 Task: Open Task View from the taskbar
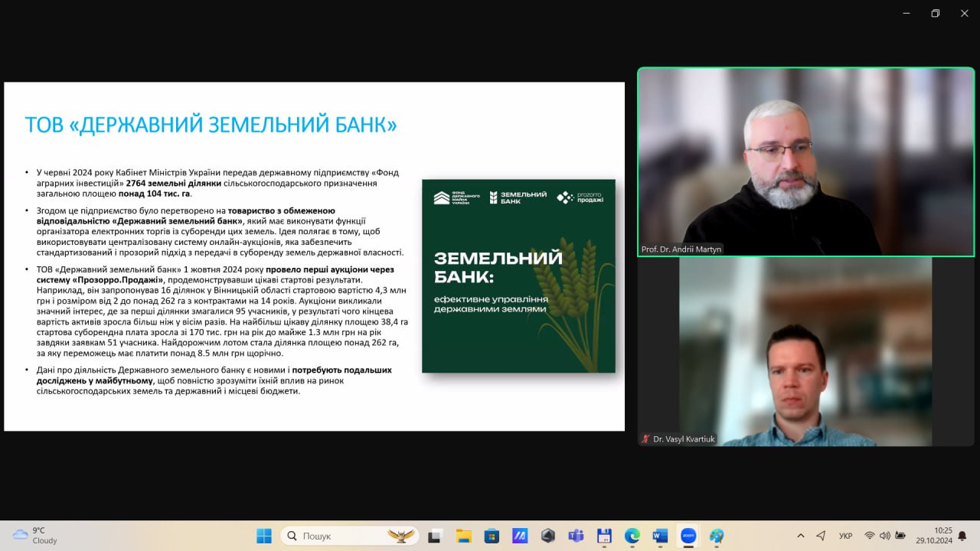pyautogui.click(x=435, y=536)
